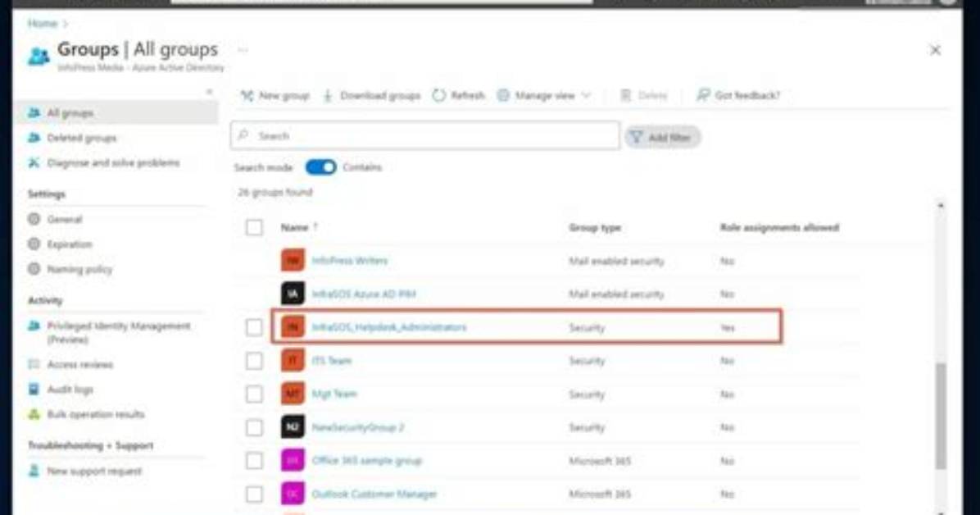Toggle the Search mode Contains switch
Viewport: 980px width, 515px height.
320,167
